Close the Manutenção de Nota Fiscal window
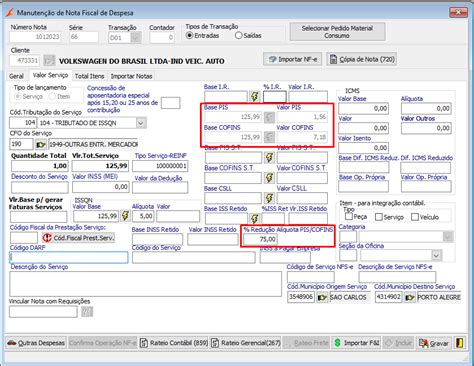 [458, 13]
